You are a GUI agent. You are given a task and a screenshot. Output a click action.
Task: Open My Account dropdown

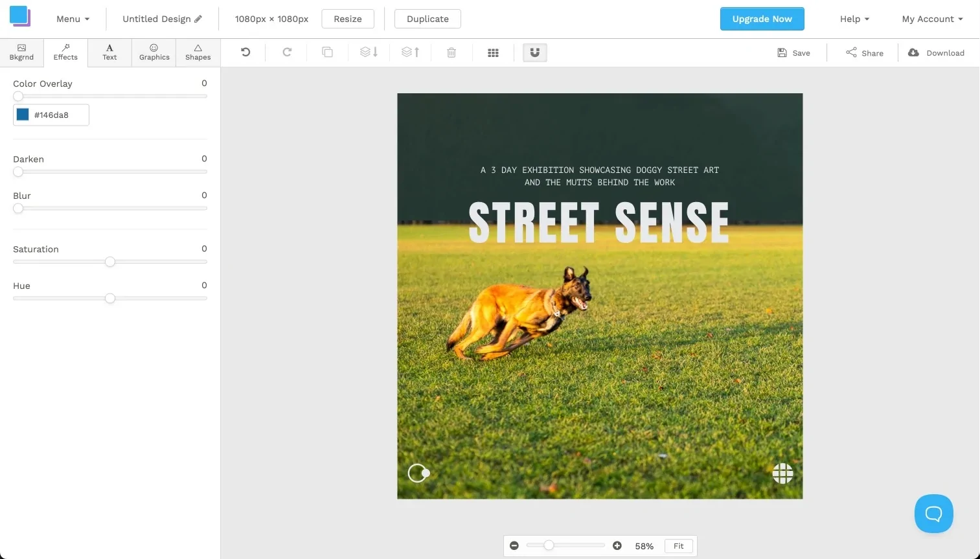coord(932,19)
